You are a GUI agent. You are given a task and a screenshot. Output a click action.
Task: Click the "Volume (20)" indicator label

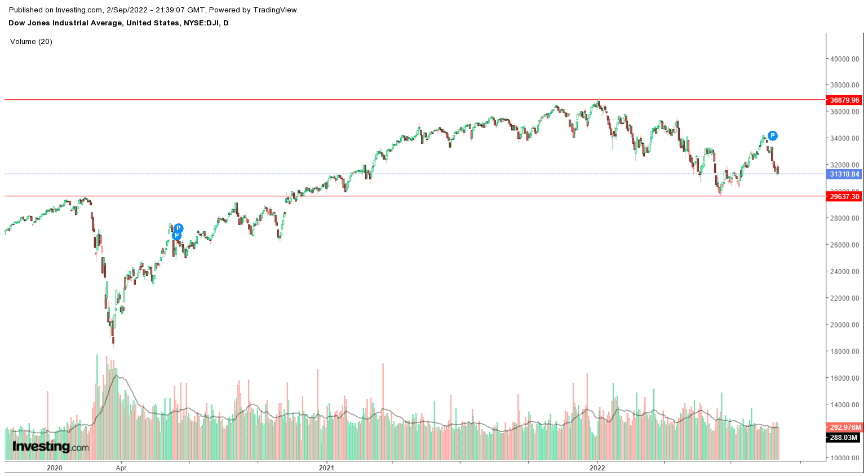tap(31, 42)
